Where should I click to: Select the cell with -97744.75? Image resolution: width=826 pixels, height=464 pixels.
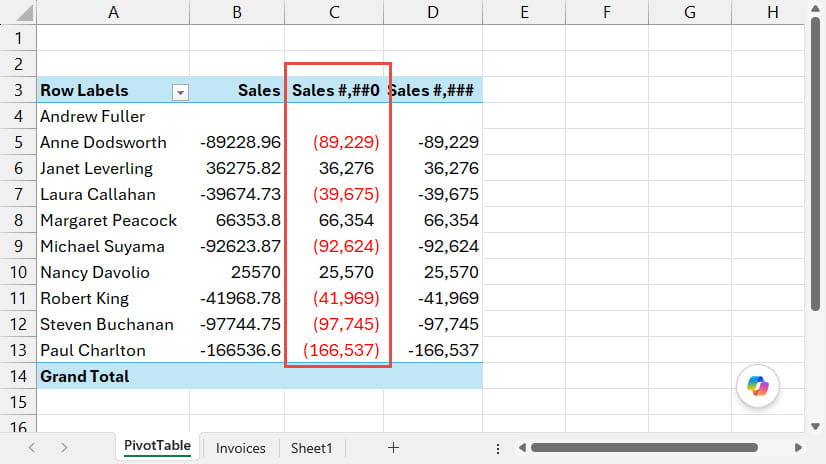point(237,324)
